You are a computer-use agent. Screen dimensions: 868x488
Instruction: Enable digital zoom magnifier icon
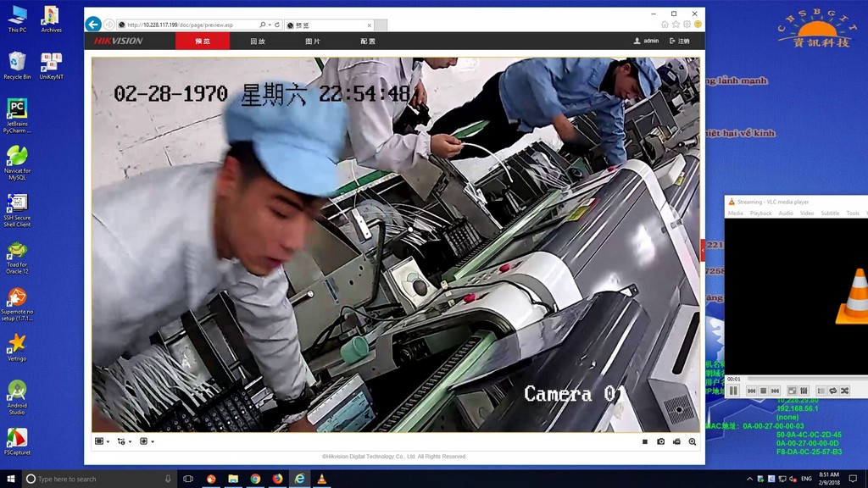click(x=693, y=441)
